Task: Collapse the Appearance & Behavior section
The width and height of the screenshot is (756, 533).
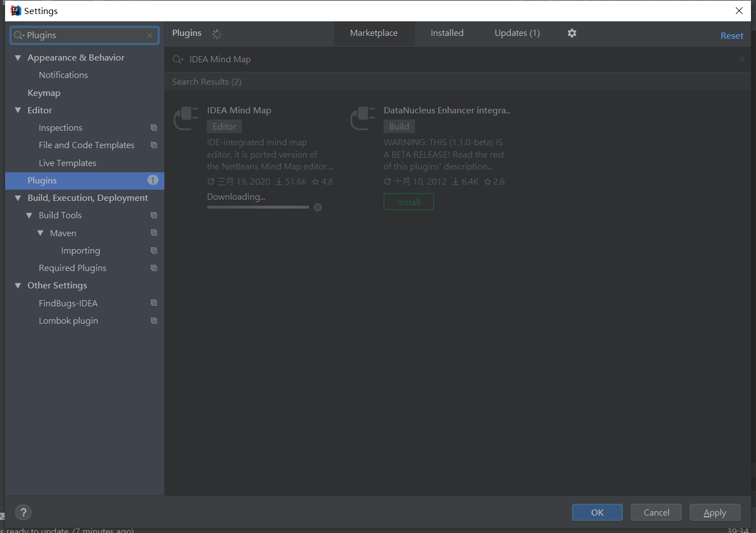Action: [18, 58]
